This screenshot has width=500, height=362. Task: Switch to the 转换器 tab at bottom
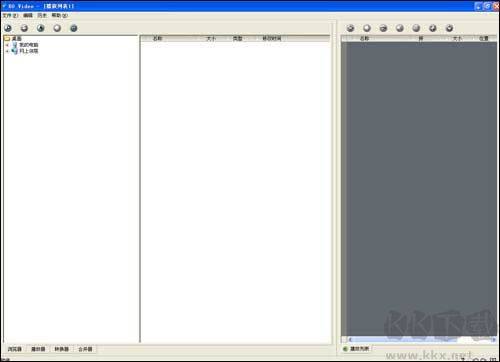pyautogui.click(x=62, y=349)
